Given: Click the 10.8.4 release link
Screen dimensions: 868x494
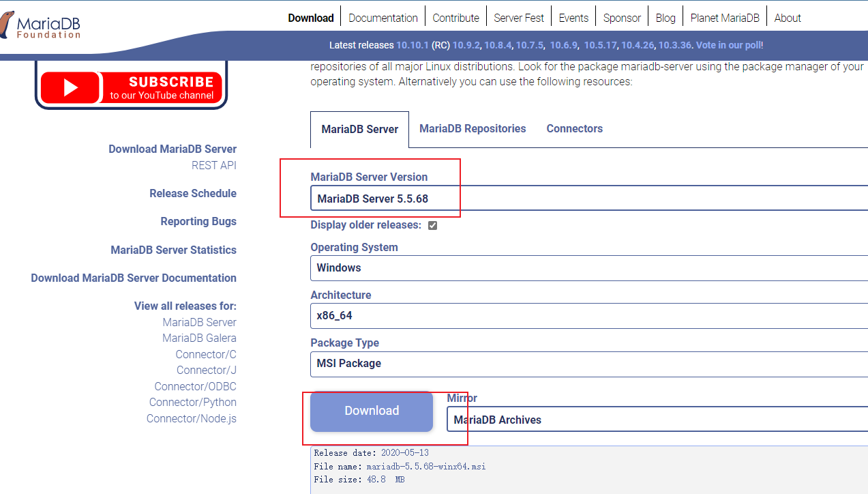Looking at the screenshot, I should [498, 45].
